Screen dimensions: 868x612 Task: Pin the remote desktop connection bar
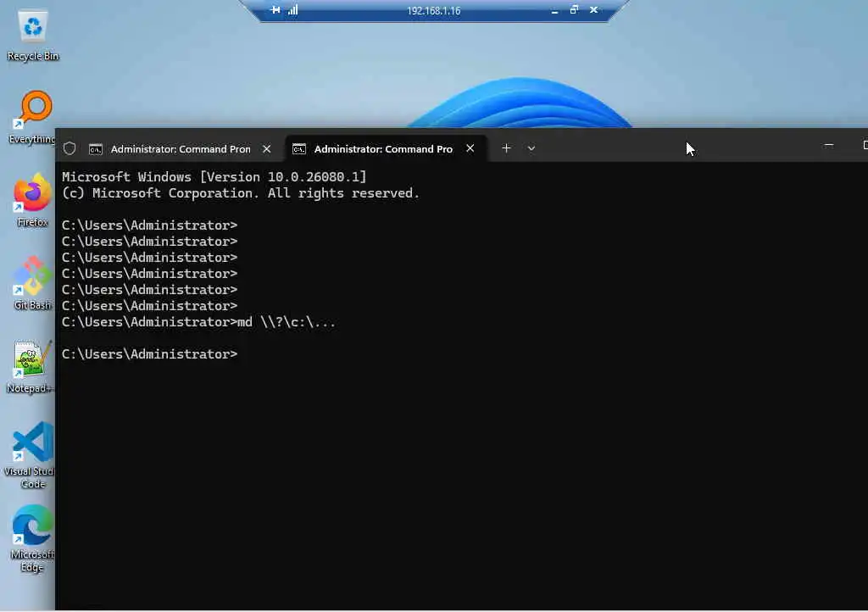point(275,10)
